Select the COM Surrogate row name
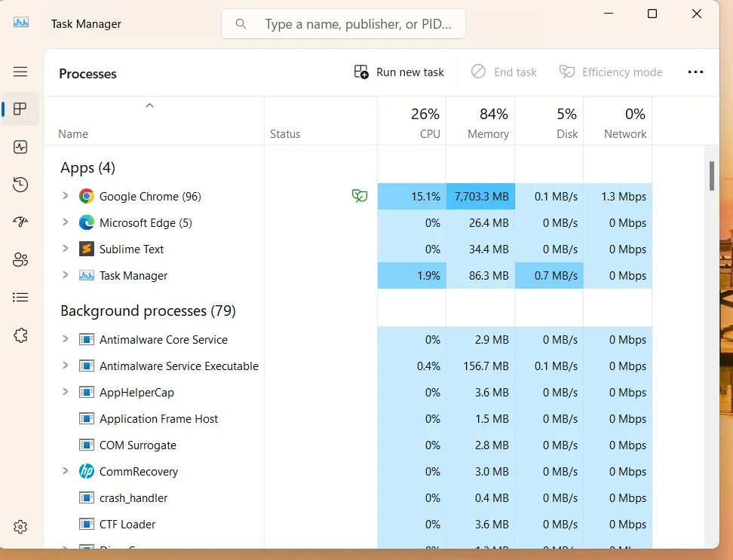 [138, 445]
